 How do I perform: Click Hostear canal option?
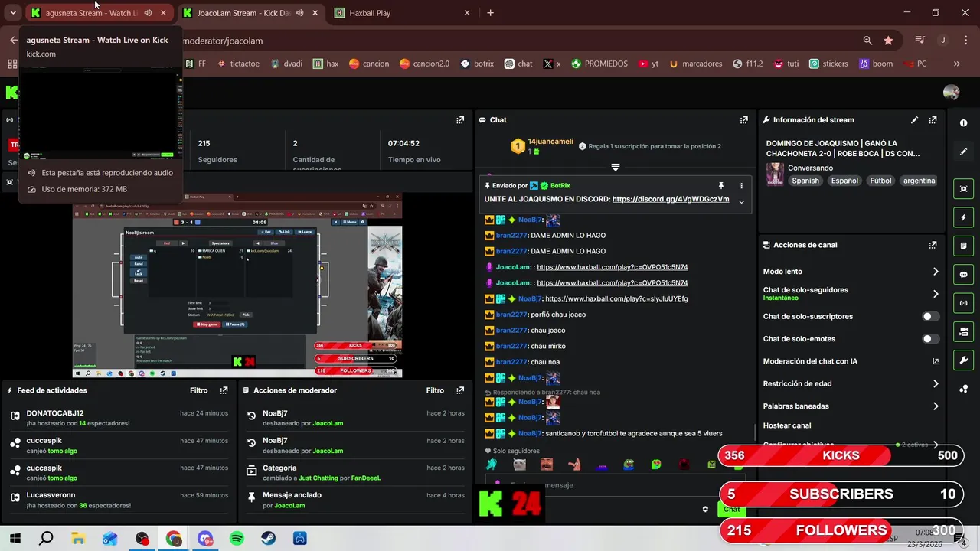click(x=787, y=425)
